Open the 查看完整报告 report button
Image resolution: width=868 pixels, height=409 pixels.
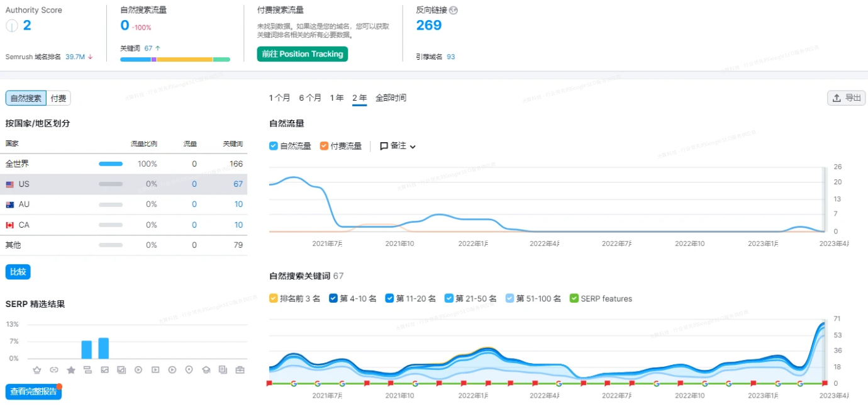(x=33, y=391)
